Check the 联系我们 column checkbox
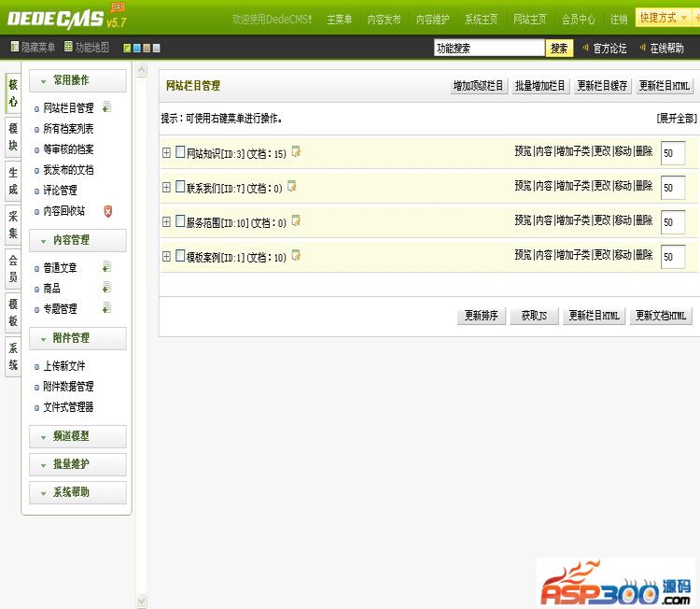 (180, 186)
